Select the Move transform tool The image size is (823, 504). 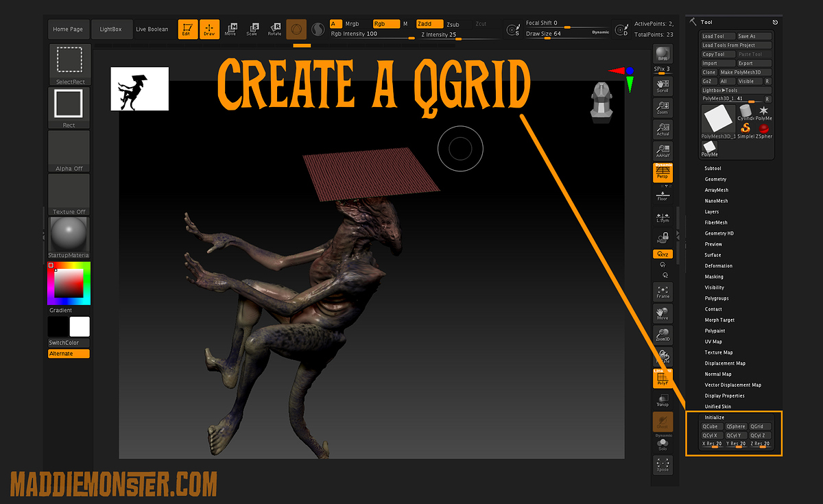230,29
